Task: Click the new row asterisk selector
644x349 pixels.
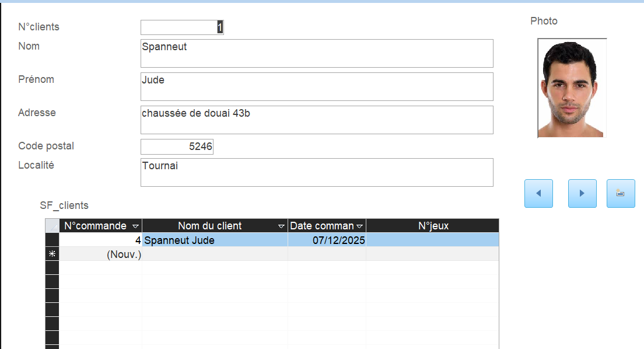Action: coord(52,254)
